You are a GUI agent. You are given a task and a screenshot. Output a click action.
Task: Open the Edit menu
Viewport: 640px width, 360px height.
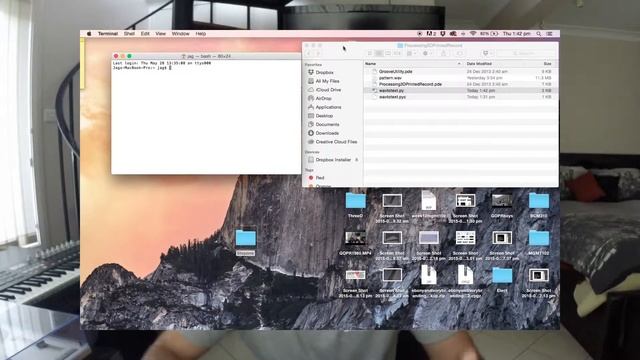(145, 34)
